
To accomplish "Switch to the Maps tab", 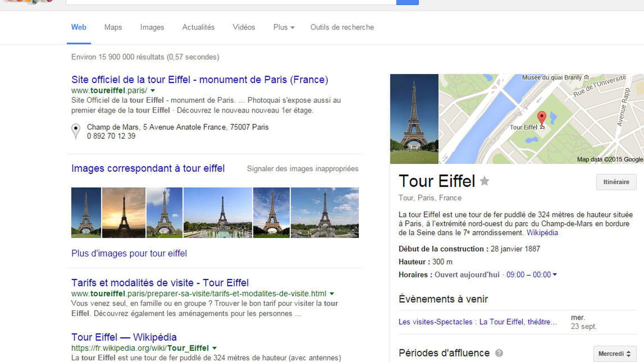I will pos(113,27).
